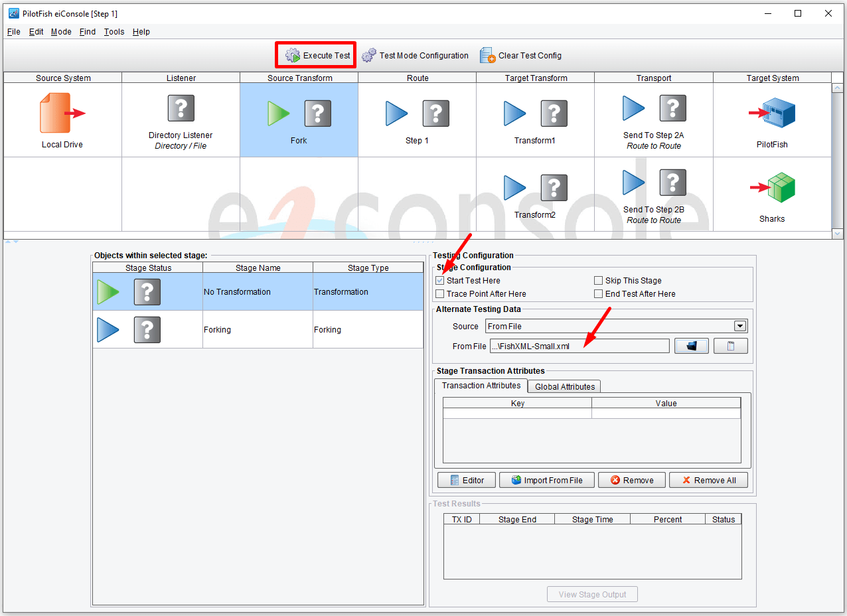Image resolution: width=847 pixels, height=616 pixels.
Task: Click the Editor button
Action: pos(467,480)
